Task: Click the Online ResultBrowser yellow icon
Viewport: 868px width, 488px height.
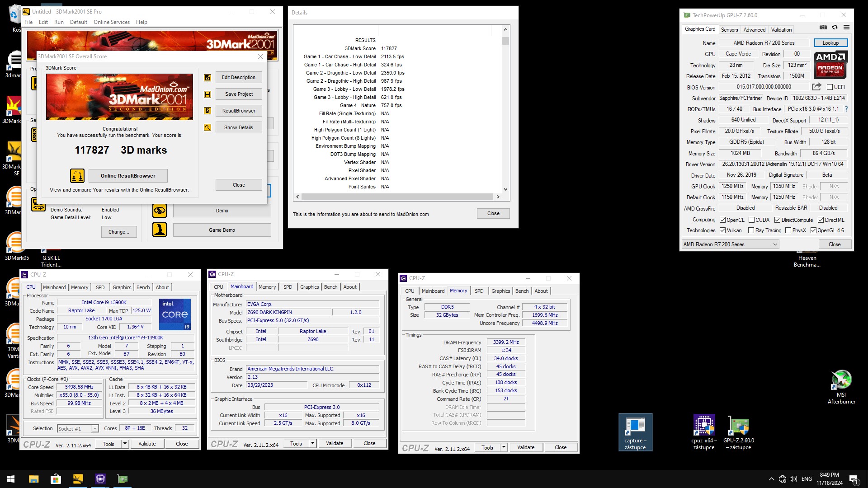Action: (x=77, y=176)
